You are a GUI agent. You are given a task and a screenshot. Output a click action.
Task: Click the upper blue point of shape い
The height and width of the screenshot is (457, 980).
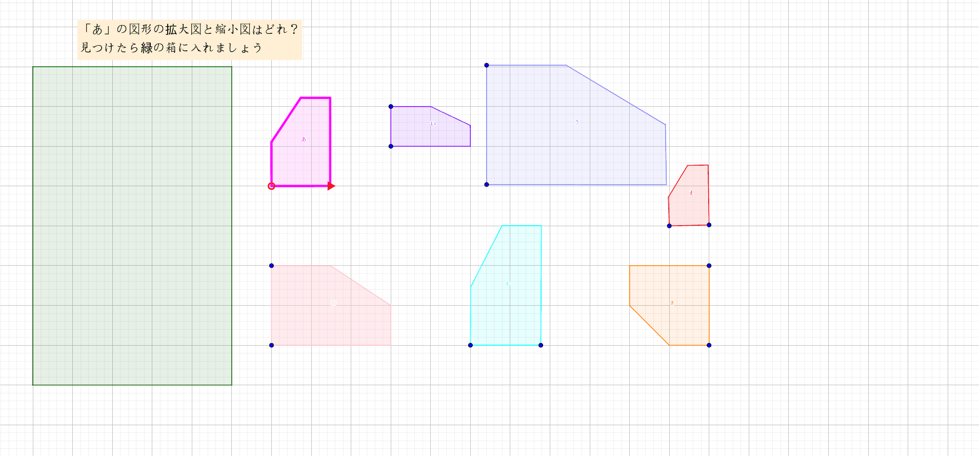point(391,107)
